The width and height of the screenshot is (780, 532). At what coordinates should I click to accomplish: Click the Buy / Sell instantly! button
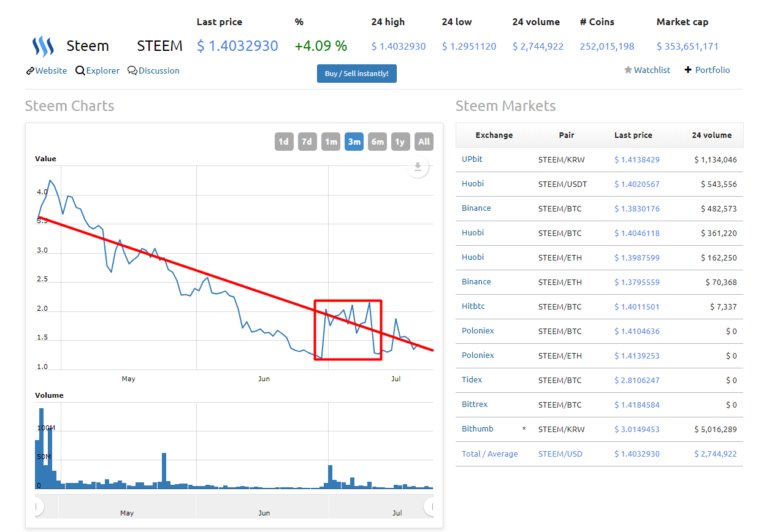pos(356,74)
